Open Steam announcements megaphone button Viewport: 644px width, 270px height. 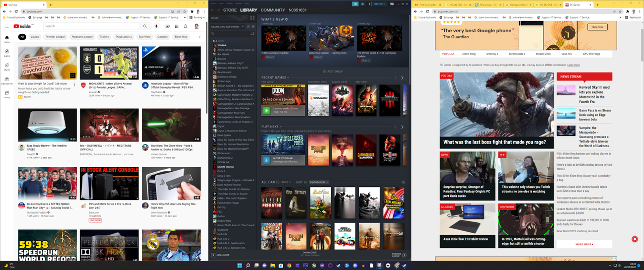click(x=355, y=4)
